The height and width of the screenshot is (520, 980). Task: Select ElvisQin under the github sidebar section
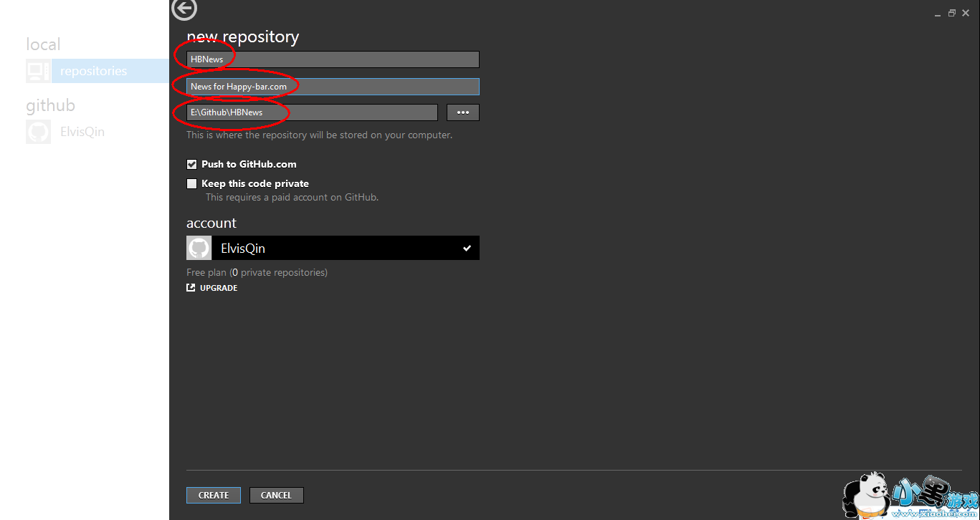click(x=82, y=132)
